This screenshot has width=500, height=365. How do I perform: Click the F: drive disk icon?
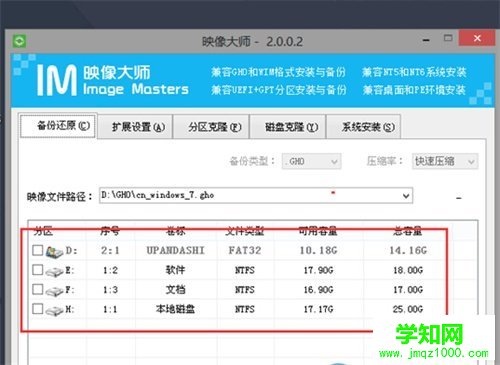point(54,291)
